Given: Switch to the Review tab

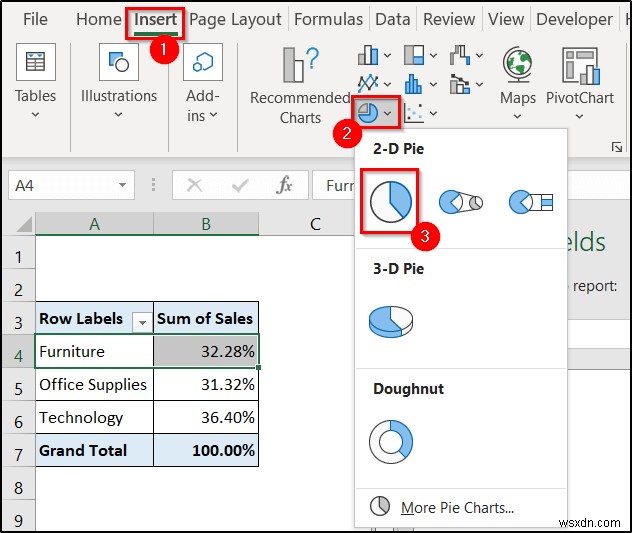Looking at the screenshot, I should click(449, 19).
